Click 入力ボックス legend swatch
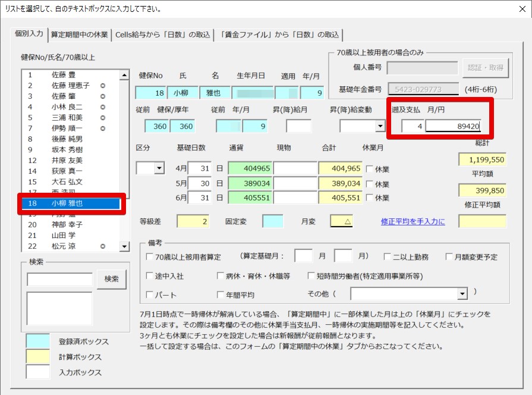The width and height of the screenshot is (532, 395). click(38, 372)
